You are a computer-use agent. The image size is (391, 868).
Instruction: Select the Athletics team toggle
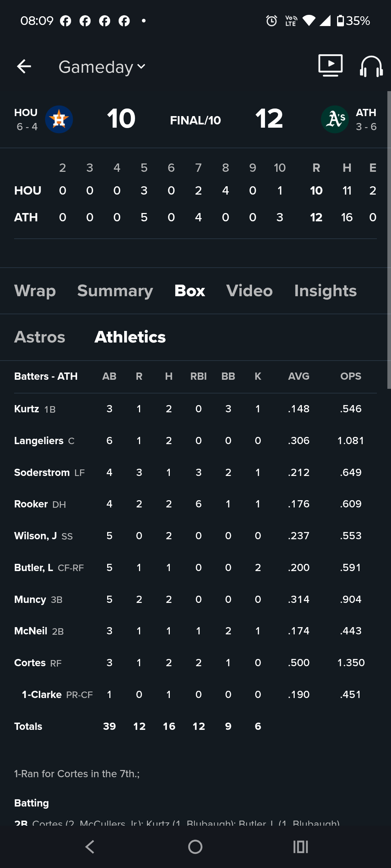pyautogui.click(x=130, y=337)
